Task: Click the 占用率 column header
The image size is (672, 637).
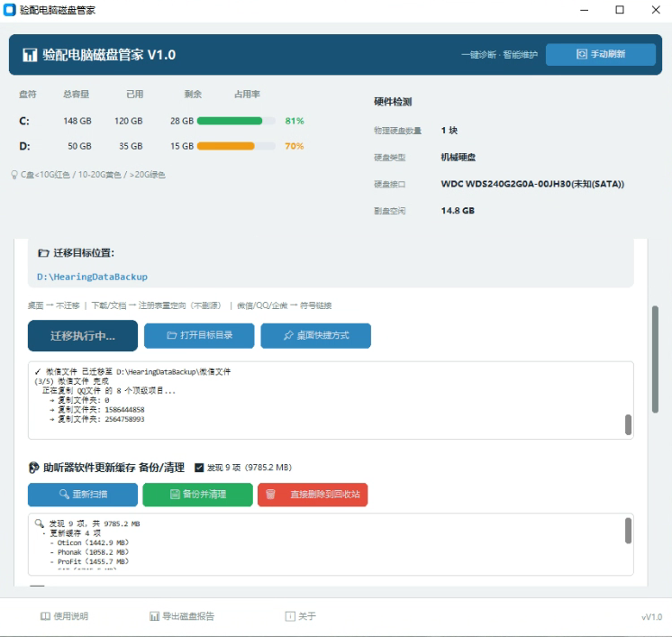Action: (247, 94)
